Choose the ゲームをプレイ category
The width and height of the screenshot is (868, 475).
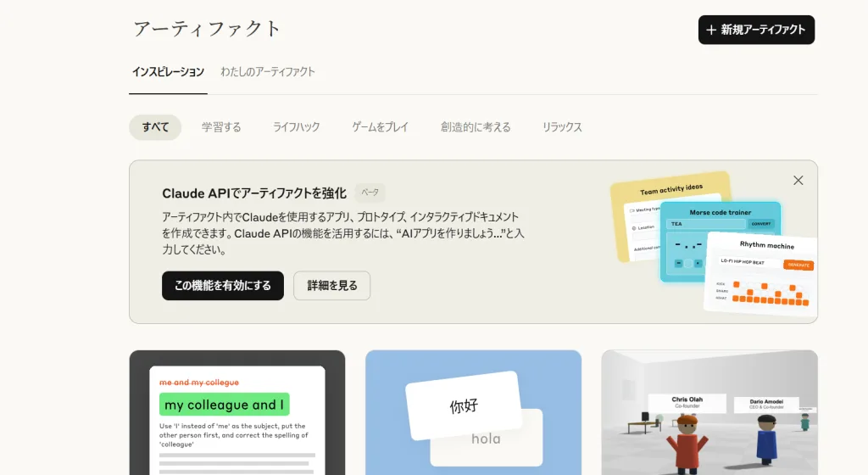click(x=381, y=126)
